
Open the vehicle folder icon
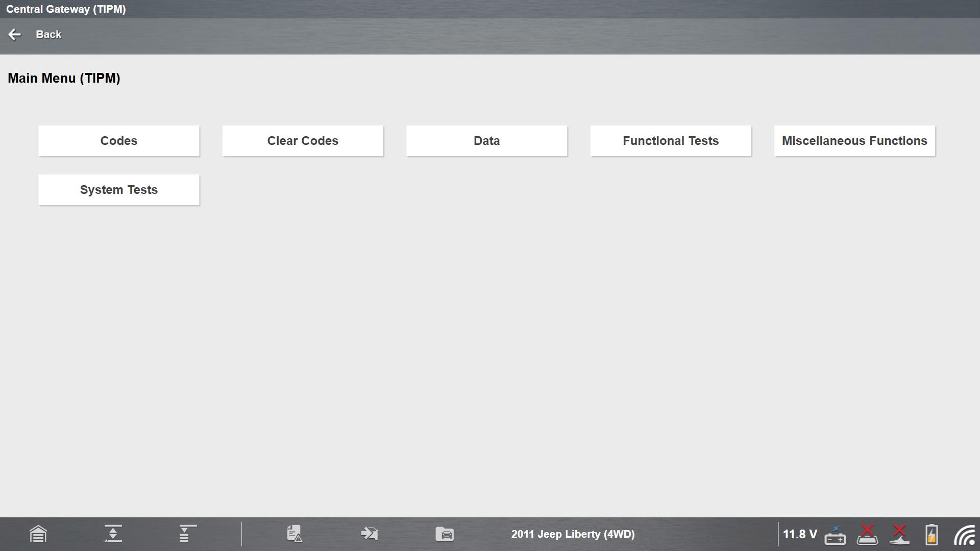[445, 534]
